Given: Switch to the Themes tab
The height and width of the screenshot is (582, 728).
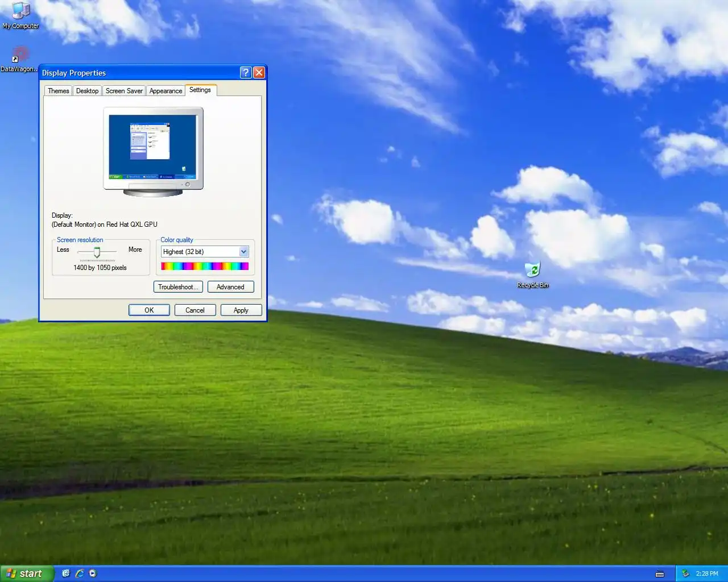Looking at the screenshot, I should pyautogui.click(x=59, y=91).
